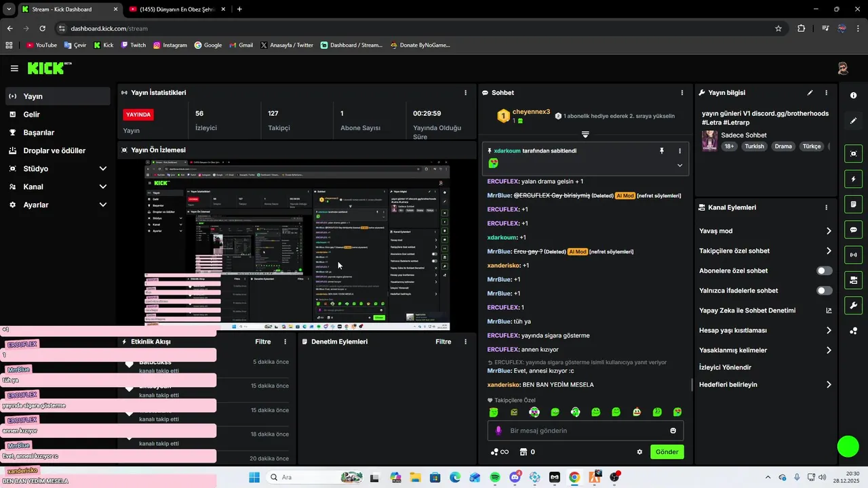This screenshot has height=488, width=868.
Task: Click İzleyici Yönlendir option
Action: click(725, 367)
